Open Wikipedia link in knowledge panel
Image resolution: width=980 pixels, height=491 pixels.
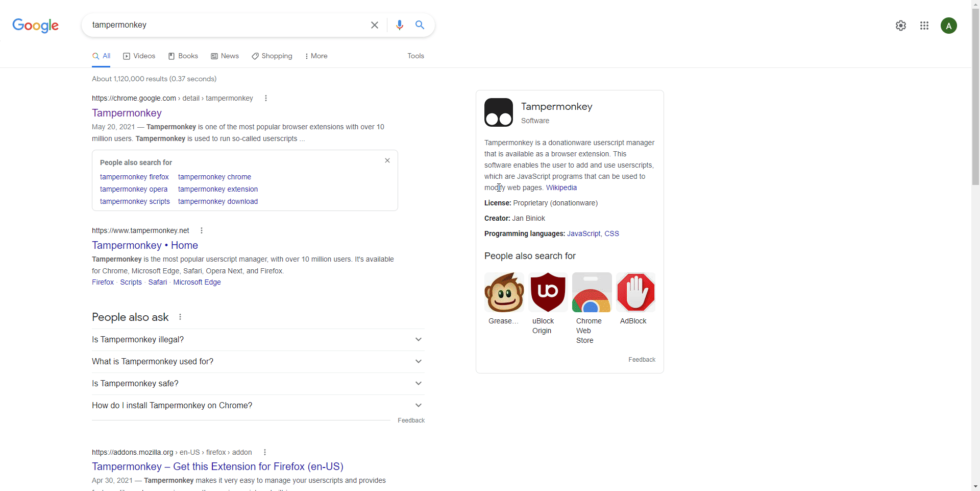click(x=561, y=188)
